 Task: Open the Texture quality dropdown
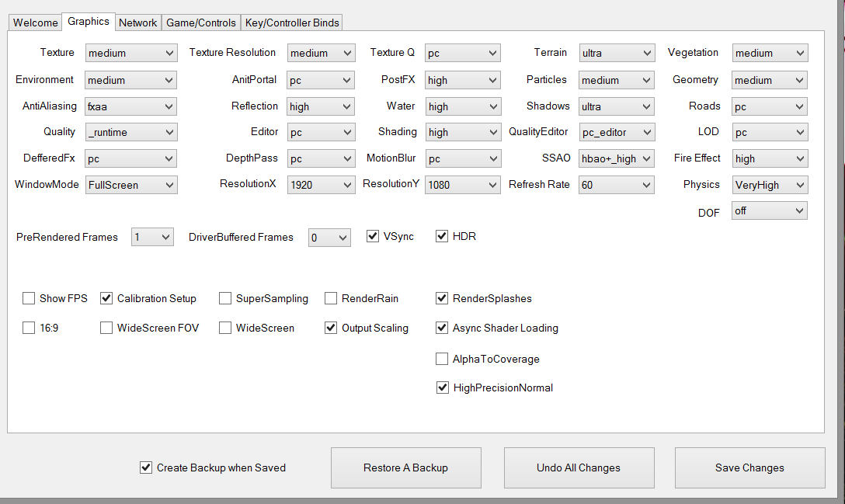pyautogui.click(x=130, y=54)
